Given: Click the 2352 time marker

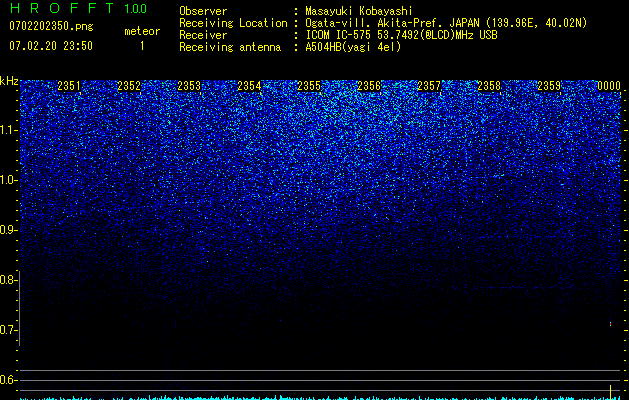Looking at the screenshot, I should click(129, 86).
